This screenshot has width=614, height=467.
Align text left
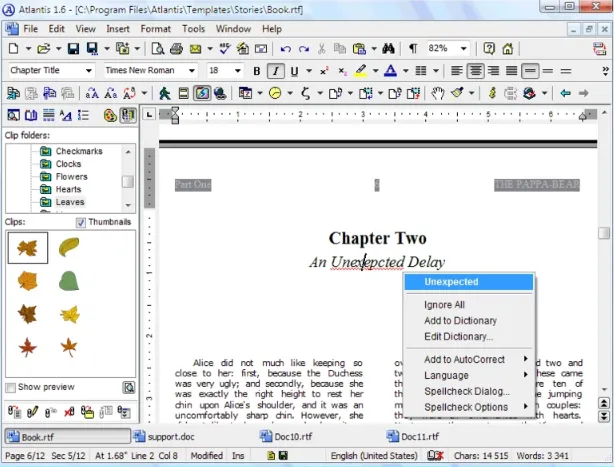pyautogui.click(x=456, y=71)
